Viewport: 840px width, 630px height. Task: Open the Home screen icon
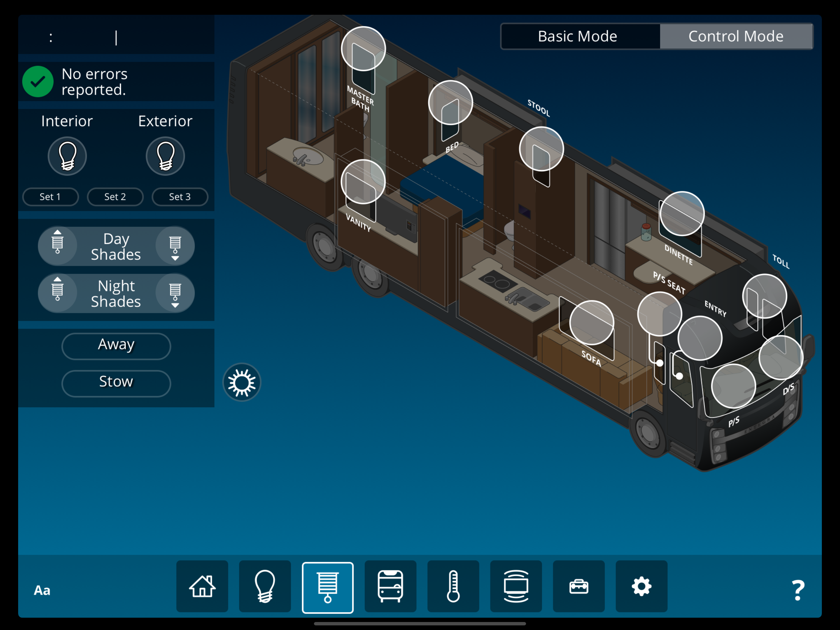tap(202, 586)
